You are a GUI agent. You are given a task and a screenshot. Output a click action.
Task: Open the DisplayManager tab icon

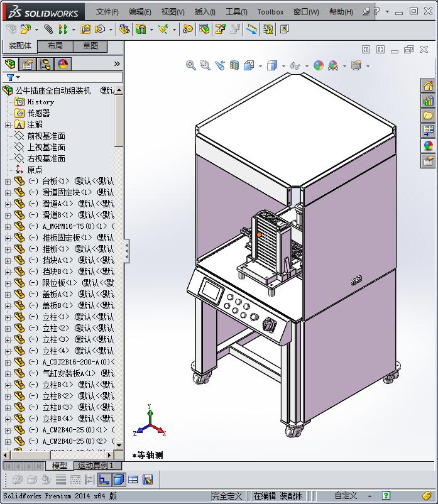click(63, 64)
